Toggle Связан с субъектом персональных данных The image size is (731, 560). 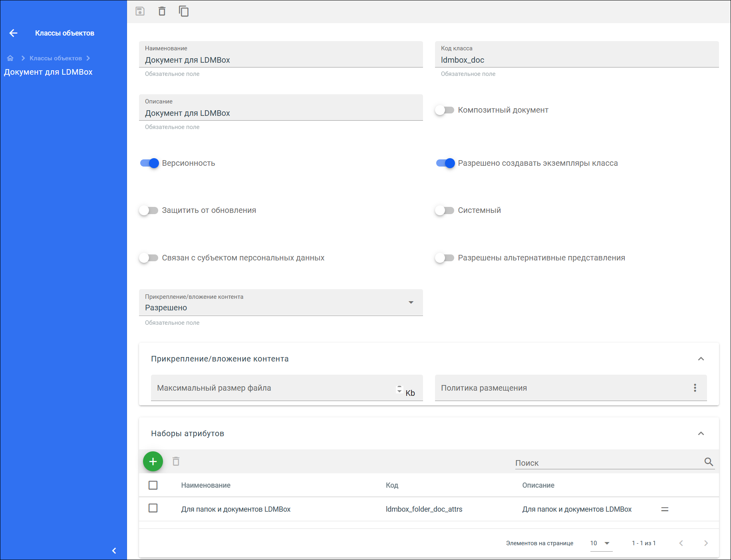point(149,258)
